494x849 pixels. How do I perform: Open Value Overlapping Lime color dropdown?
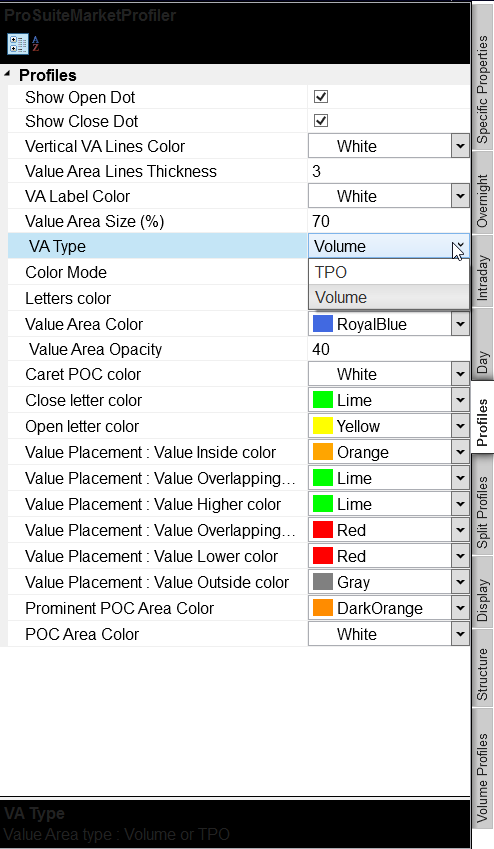point(460,478)
